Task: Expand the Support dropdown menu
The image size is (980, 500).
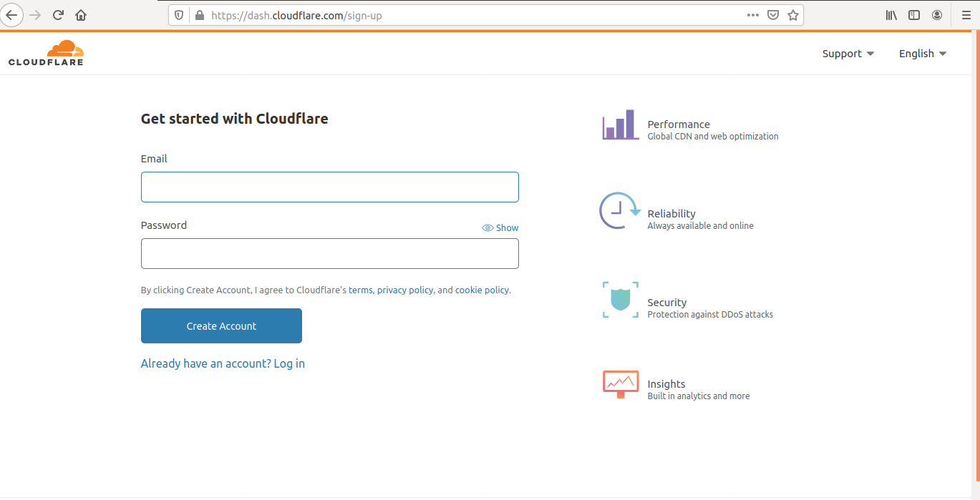Action: pyautogui.click(x=848, y=54)
